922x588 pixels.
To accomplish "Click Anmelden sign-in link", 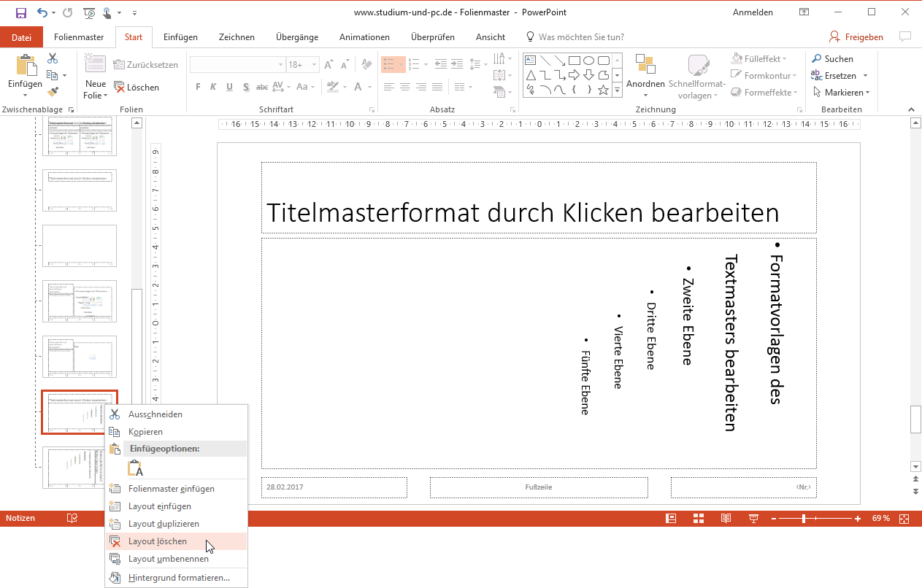I will point(753,12).
